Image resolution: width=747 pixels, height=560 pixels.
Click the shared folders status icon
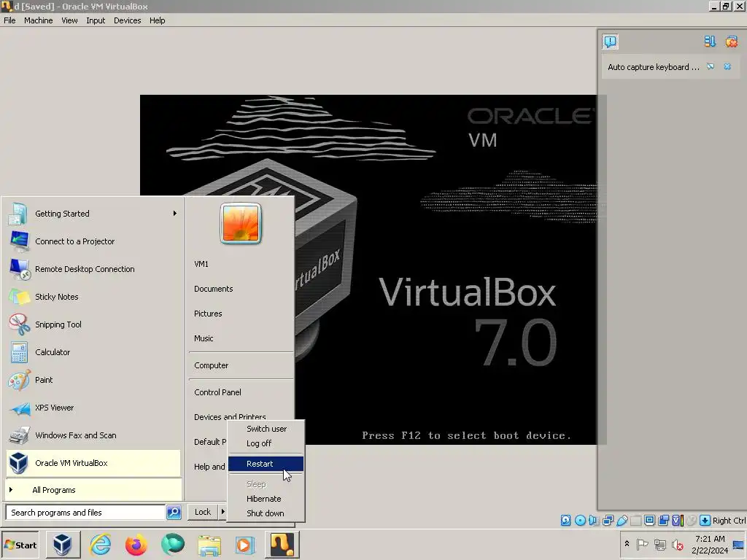point(635,521)
